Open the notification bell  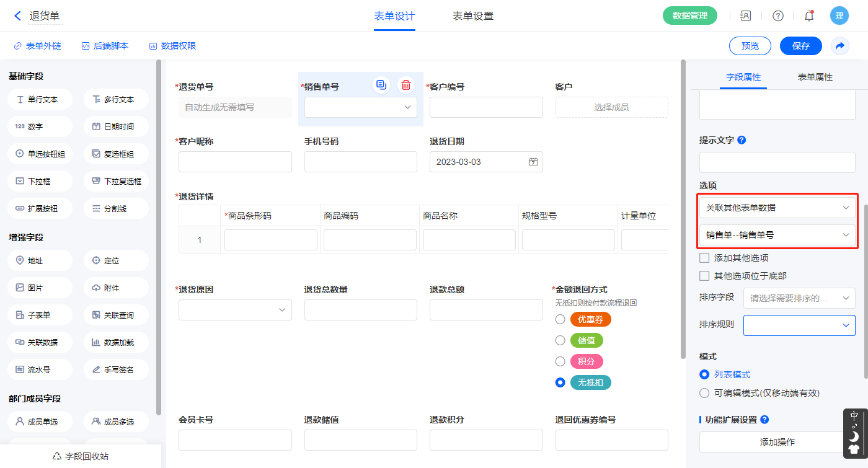click(808, 16)
